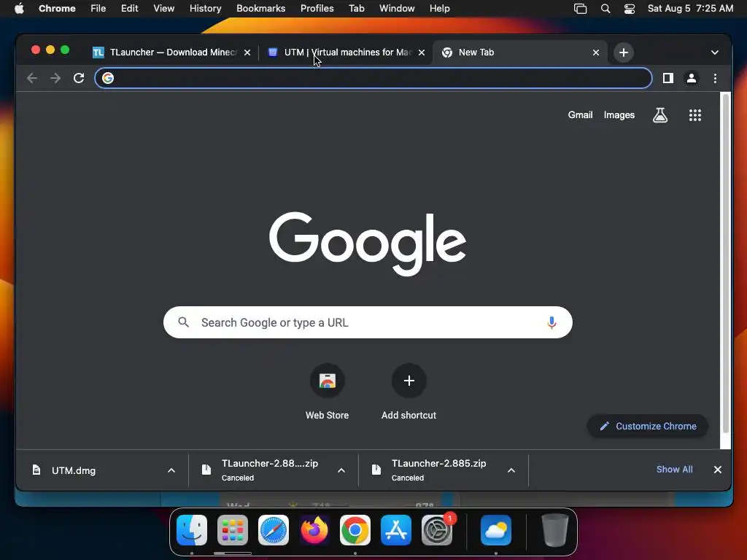This screenshot has width=747, height=560.
Task: Click Show All downloads
Action: pos(674,470)
